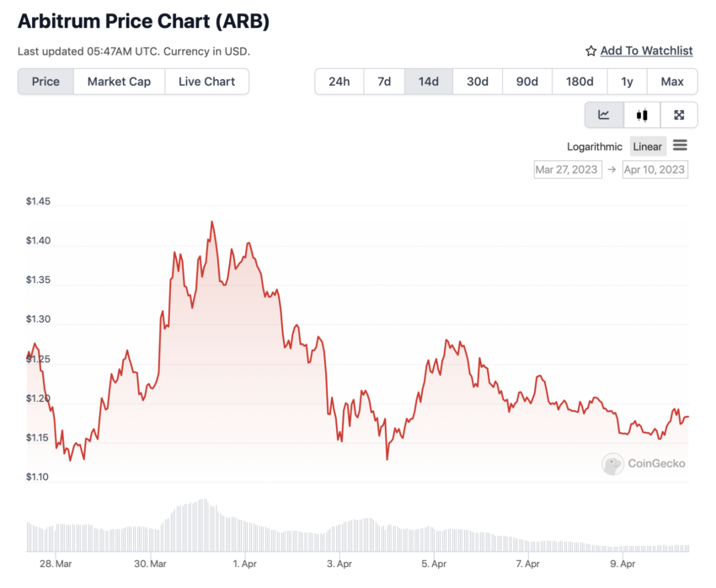Switch to the Live Chart tab
716x588 pixels.
click(x=207, y=82)
